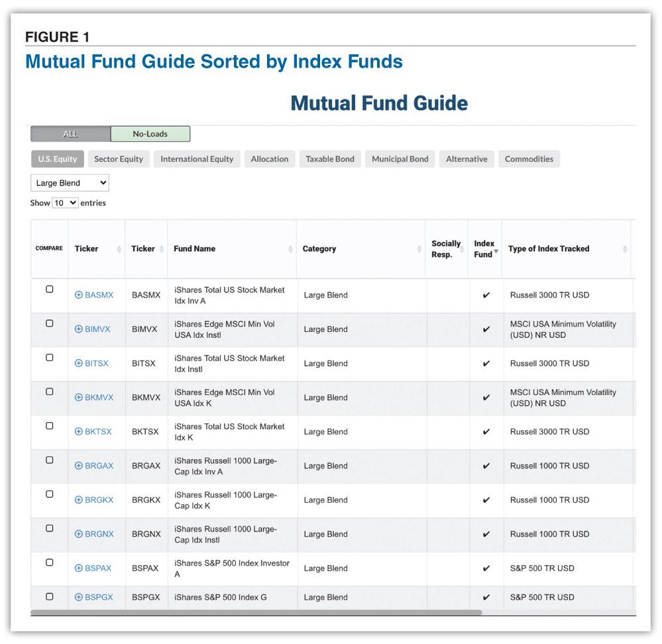Check the compare box for BASMX fund

[49, 289]
